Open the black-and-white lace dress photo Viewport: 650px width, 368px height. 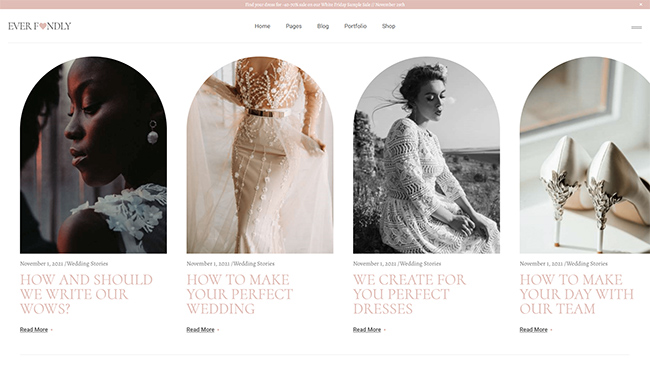point(426,155)
